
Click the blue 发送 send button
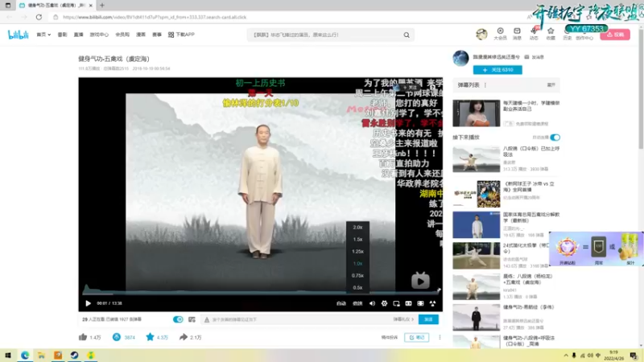(x=428, y=319)
